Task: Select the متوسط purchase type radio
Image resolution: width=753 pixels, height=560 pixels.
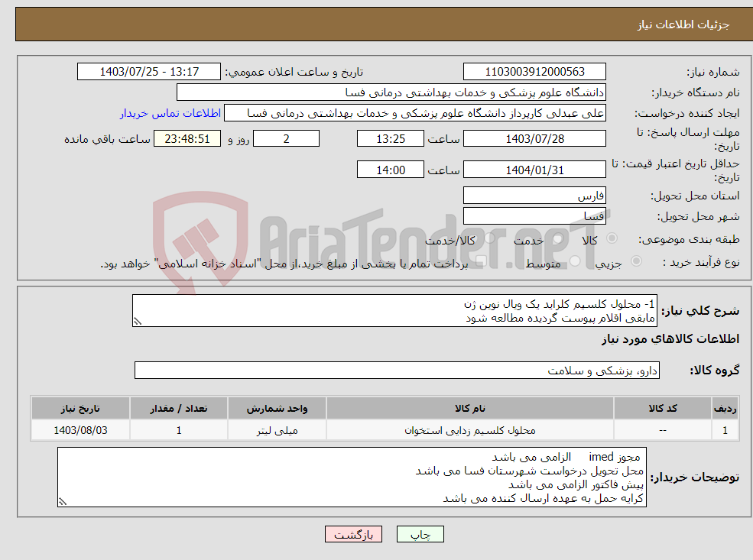Action: [x=576, y=261]
